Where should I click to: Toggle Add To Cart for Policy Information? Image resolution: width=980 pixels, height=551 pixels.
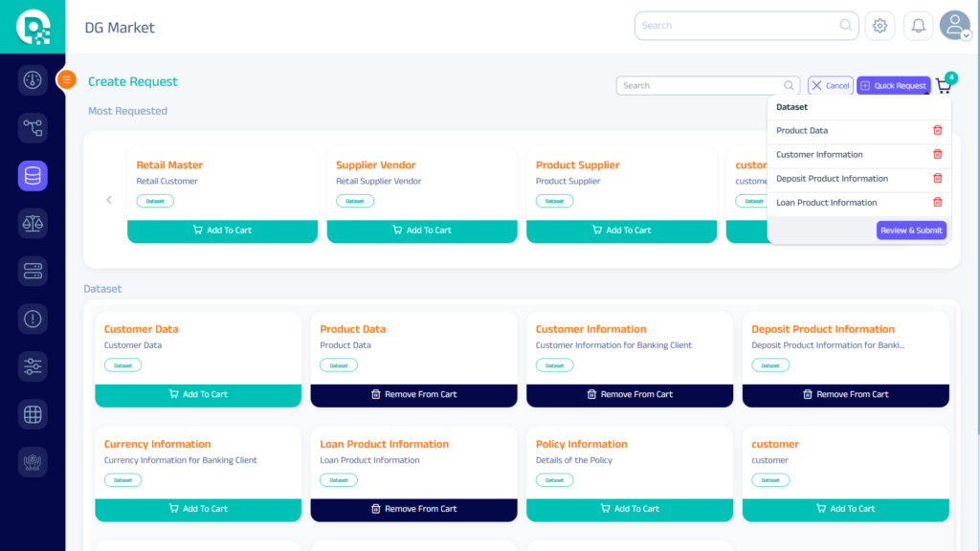point(630,509)
